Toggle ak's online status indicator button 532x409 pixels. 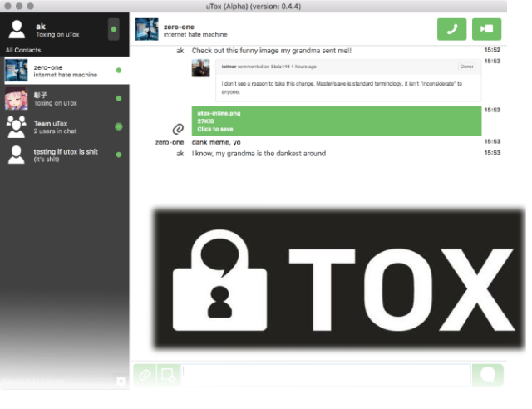click(113, 29)
